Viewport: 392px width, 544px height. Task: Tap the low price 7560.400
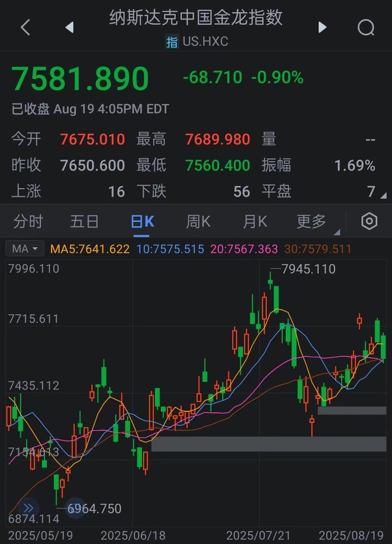pyautogui.click(x=217, y=166)
